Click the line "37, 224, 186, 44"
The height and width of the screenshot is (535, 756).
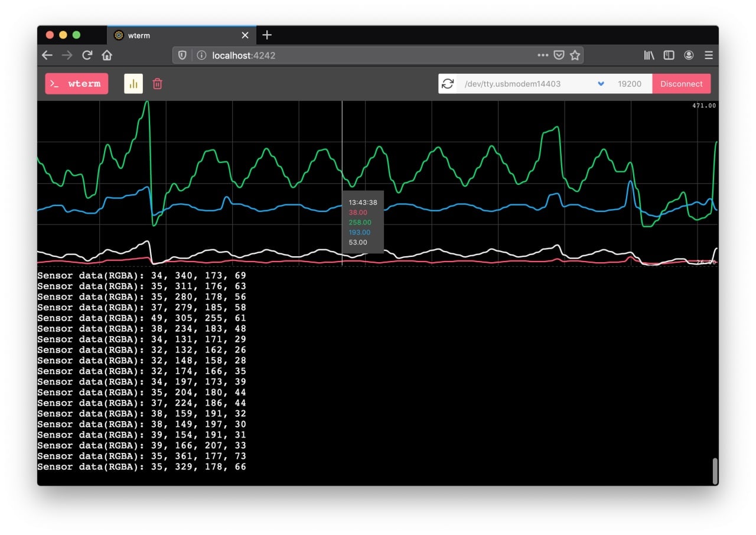142,403
